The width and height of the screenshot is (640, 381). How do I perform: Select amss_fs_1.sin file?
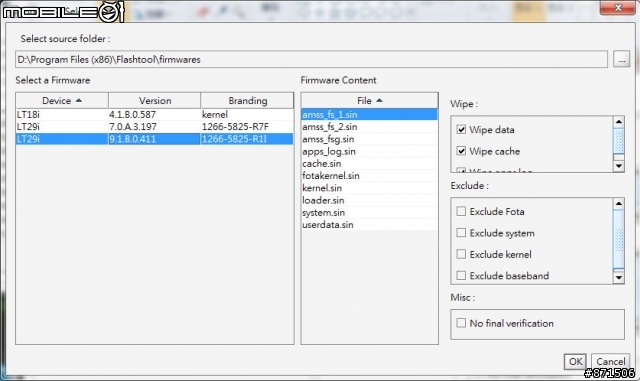tap(369, 114)
